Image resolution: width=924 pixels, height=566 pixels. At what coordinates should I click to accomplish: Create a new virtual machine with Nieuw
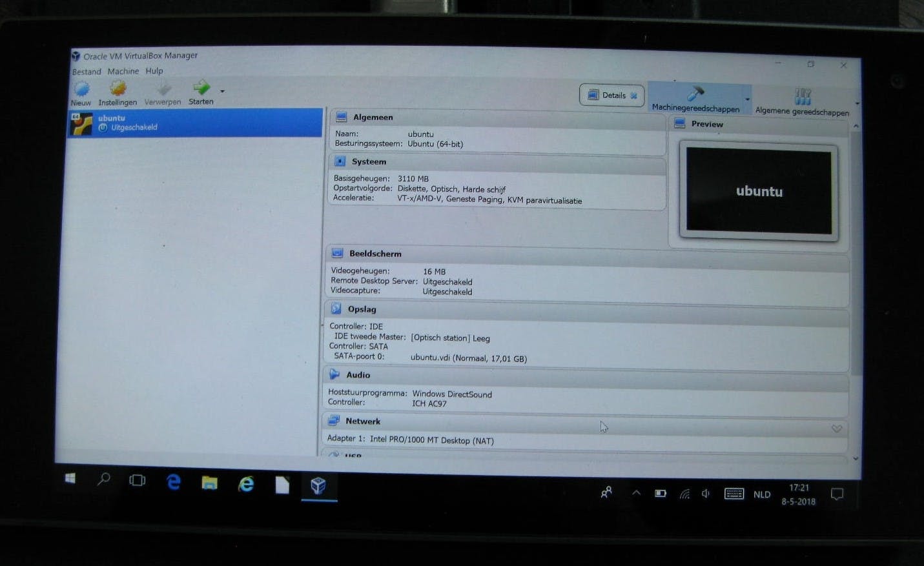click(81, 92)
